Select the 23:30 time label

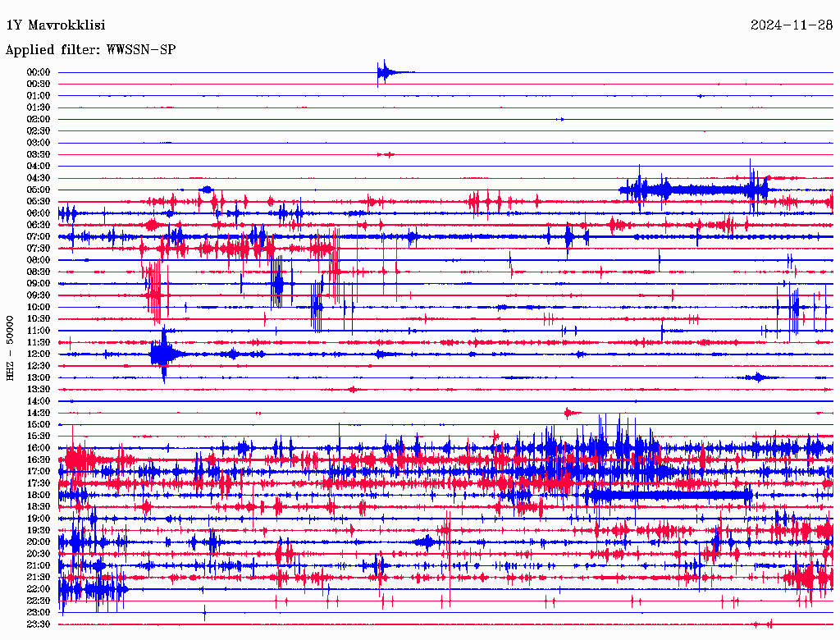click(39, 624)
